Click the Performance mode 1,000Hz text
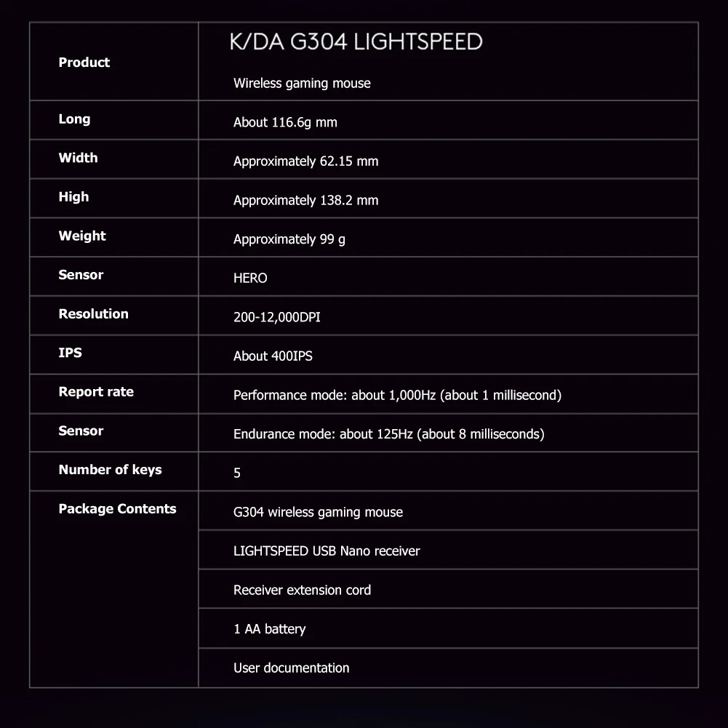The image size is (728, 728). pyautogui.click(x=397, y=395)
